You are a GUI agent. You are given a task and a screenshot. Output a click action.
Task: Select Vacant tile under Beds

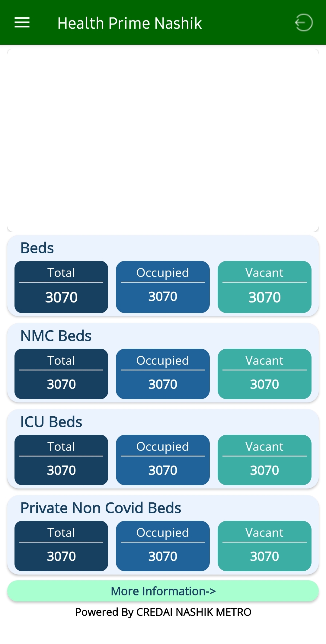[264, 287]
